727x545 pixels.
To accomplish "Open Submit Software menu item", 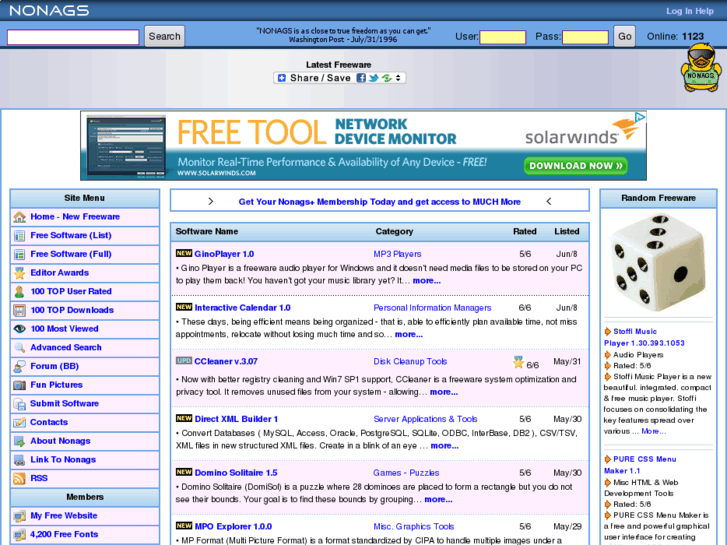I will tap(64, 404).
